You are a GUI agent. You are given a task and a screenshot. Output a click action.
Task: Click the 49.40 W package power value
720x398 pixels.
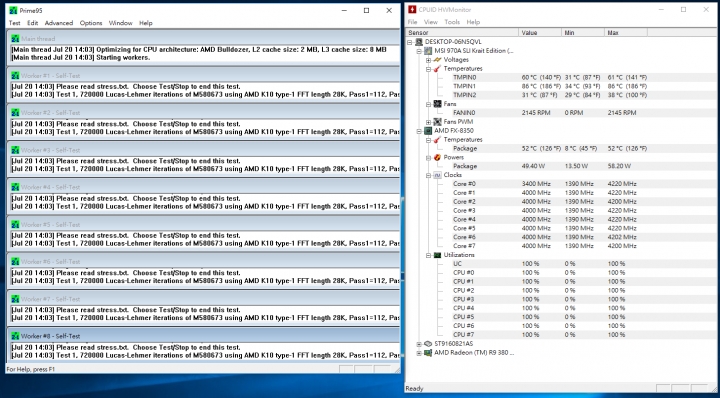[533, 166]
